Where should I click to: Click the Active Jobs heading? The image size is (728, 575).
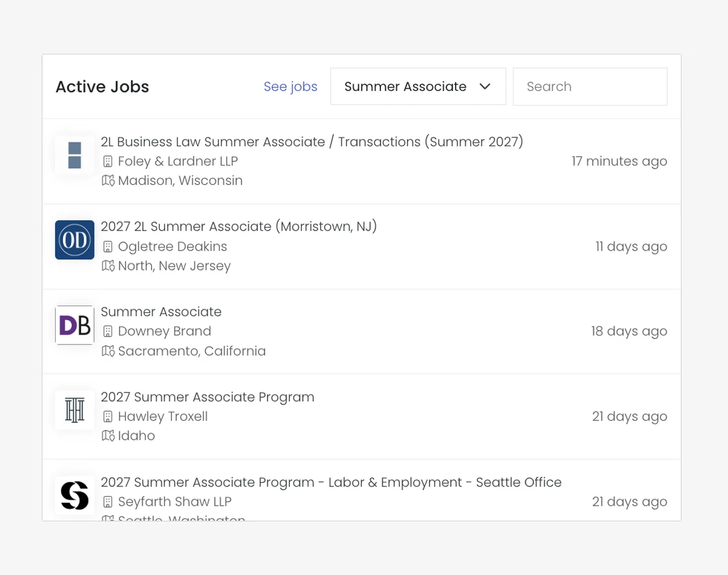tap(103, 87)
